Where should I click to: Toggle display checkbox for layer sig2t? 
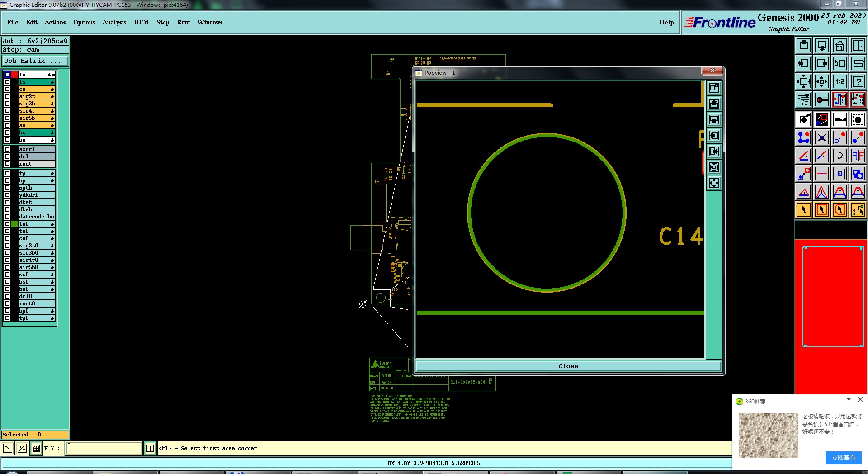click(x=7, y=96)
